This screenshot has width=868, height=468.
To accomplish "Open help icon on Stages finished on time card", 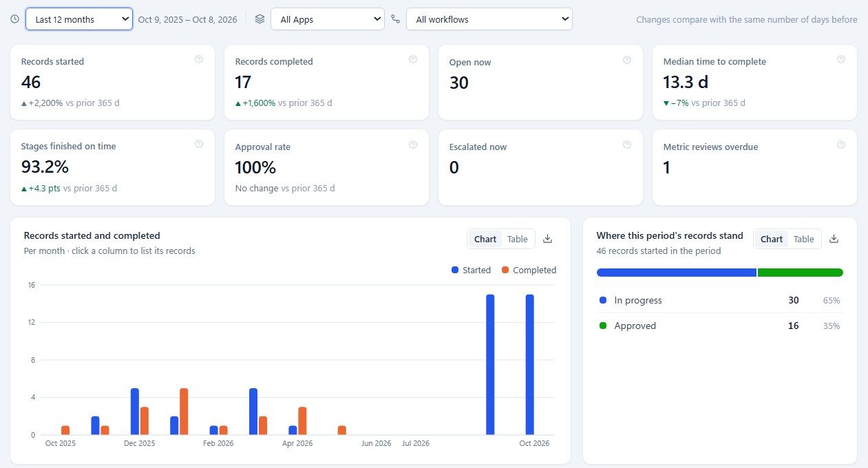I will (x=199, y=144).
